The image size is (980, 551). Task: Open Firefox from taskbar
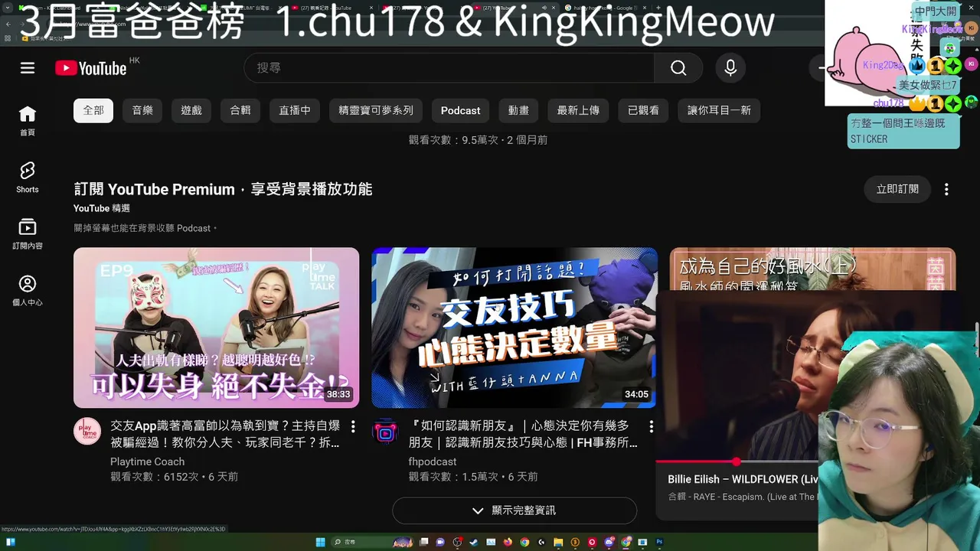tap(508, 543)
